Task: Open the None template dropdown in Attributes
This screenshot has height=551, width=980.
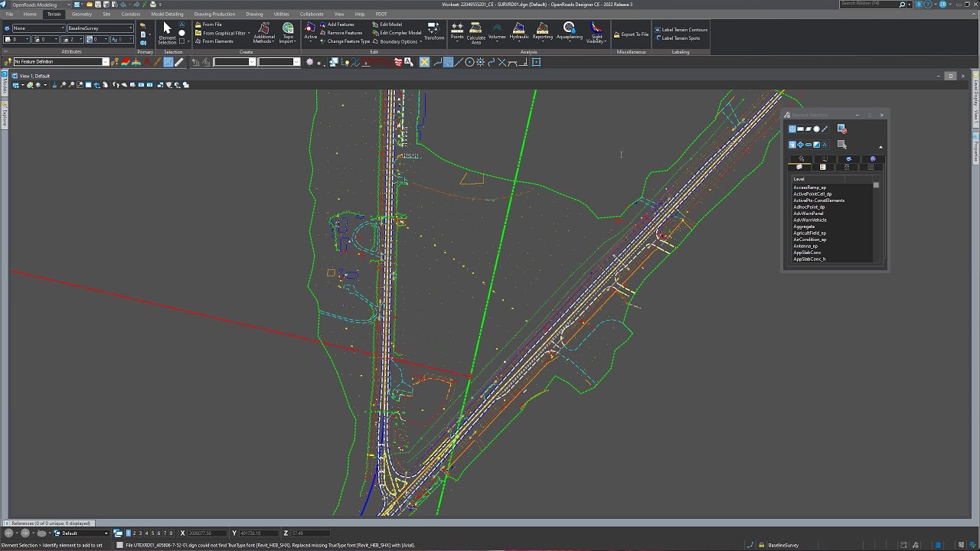Action: coord(38,28)
